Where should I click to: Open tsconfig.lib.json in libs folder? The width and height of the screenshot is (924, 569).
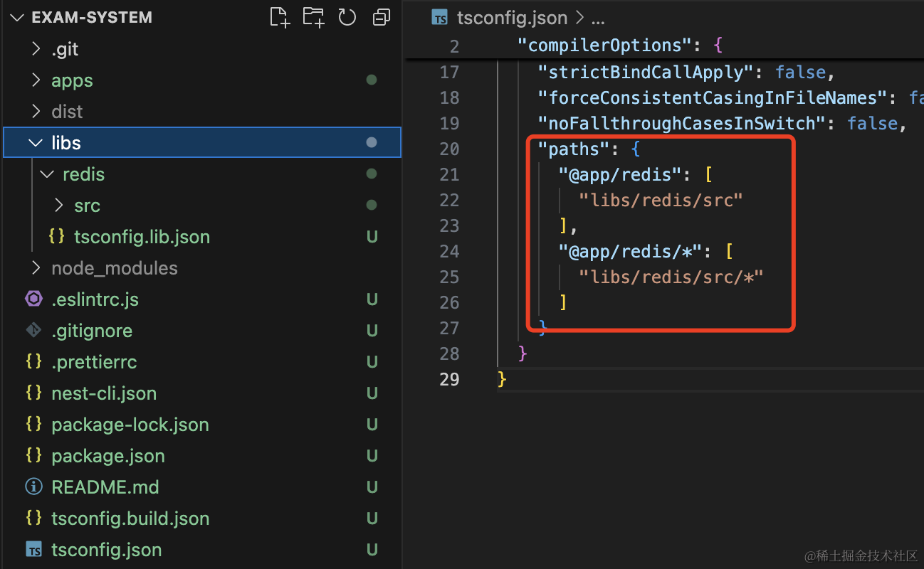pyautogui.click(x=142, y=237)
